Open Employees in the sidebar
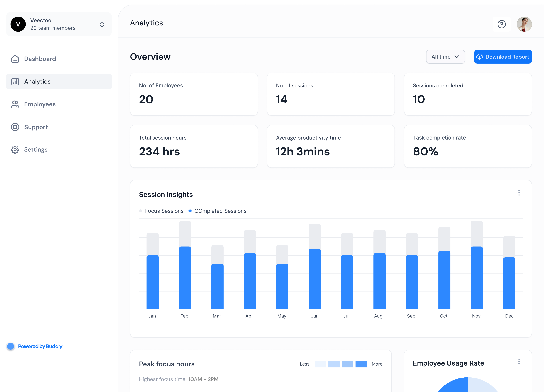 click(x=59, y=104)
